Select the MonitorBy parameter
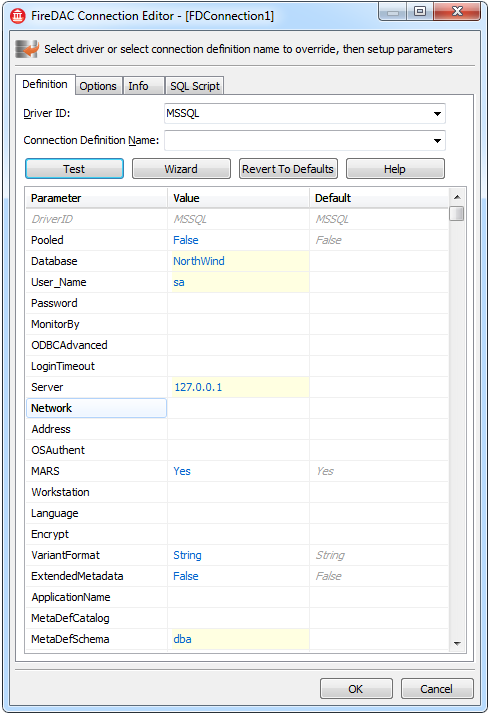 tap(96, 324)
